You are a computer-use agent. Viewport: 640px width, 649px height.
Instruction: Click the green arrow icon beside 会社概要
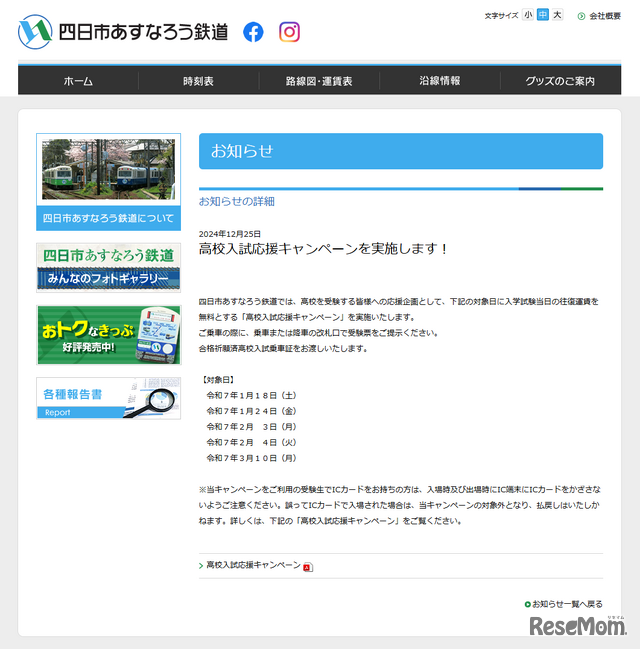(581, 16)
